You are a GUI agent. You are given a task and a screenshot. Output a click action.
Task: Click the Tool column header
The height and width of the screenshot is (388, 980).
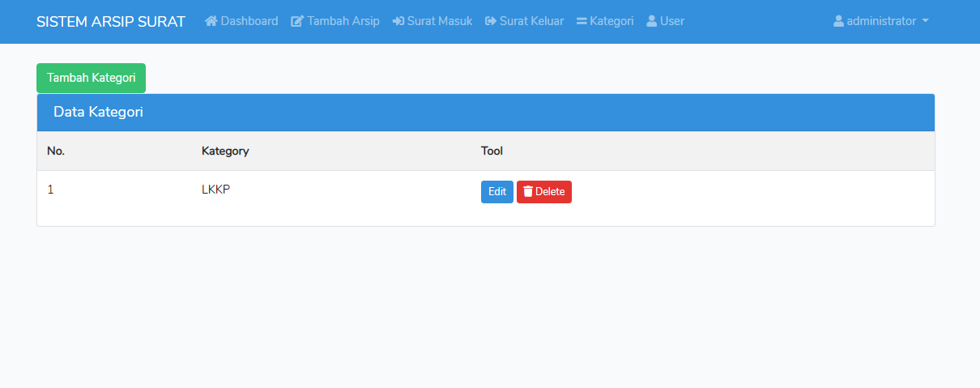point(492,151)
